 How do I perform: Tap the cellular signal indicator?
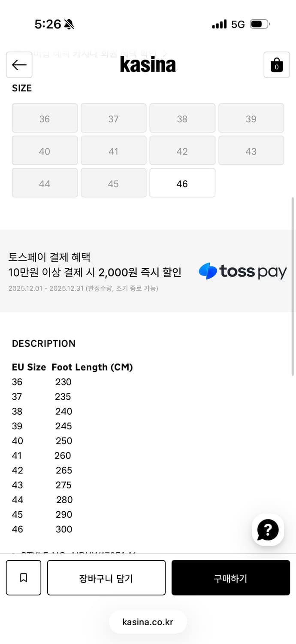pos(219,24)
